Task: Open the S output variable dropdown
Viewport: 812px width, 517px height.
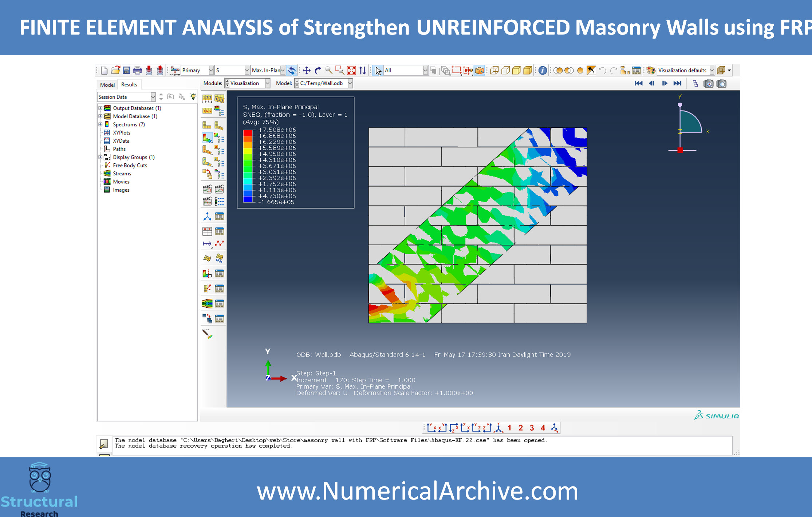Action: tap(232, 70)
